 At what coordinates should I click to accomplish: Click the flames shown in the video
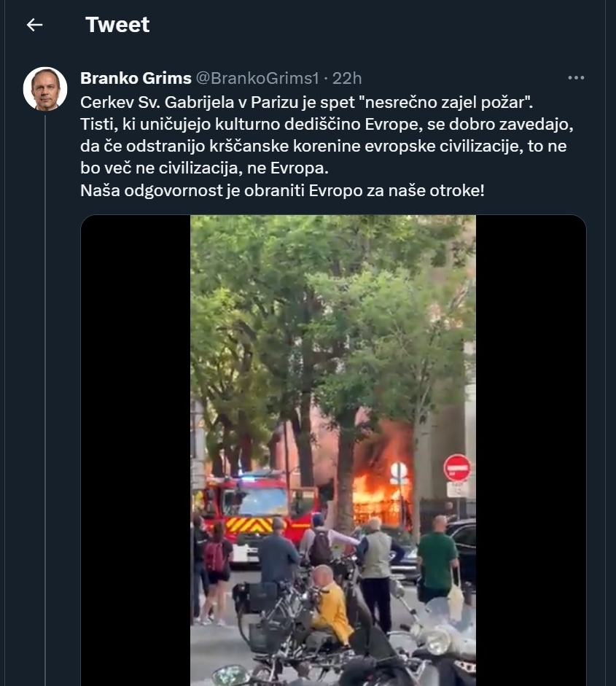pos(380,486)
